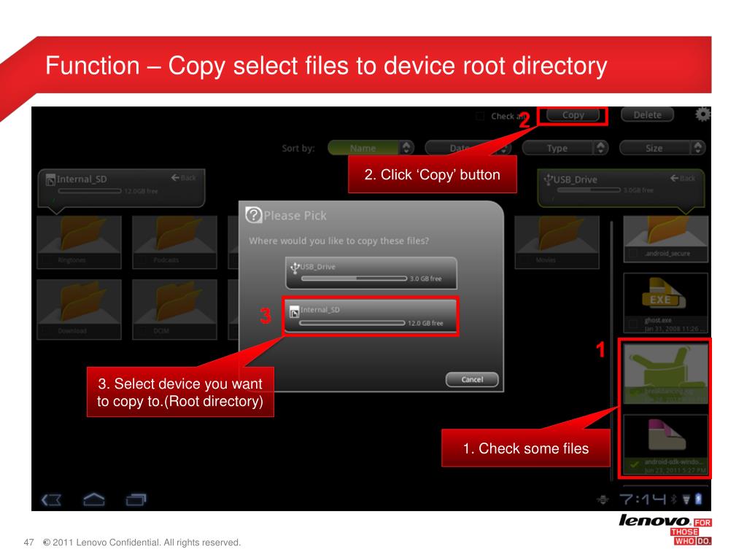
Task: Tap the 7:14 system clock
Action: (x=643, y=499)
